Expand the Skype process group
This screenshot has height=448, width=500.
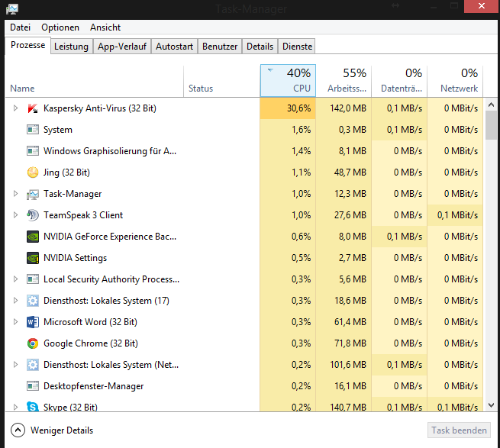click(15, 408)
